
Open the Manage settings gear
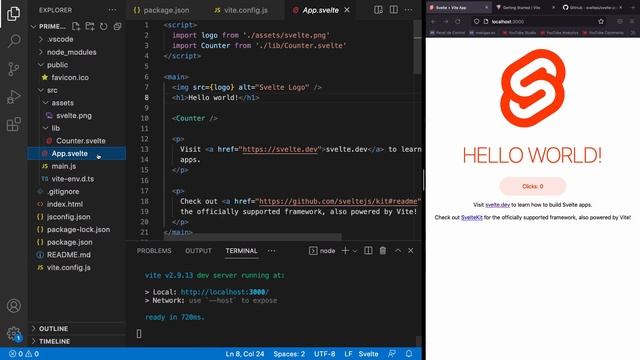click(13, 333)
